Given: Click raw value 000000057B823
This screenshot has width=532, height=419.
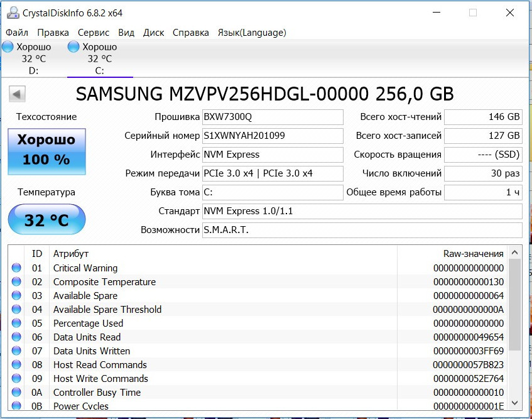Looking at the screenshot, I should point(468,365).
